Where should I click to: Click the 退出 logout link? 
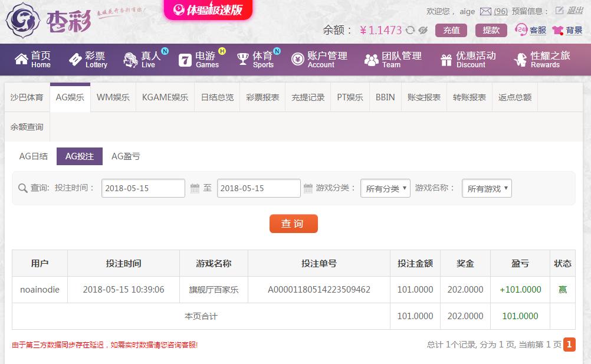pos(575,11)
